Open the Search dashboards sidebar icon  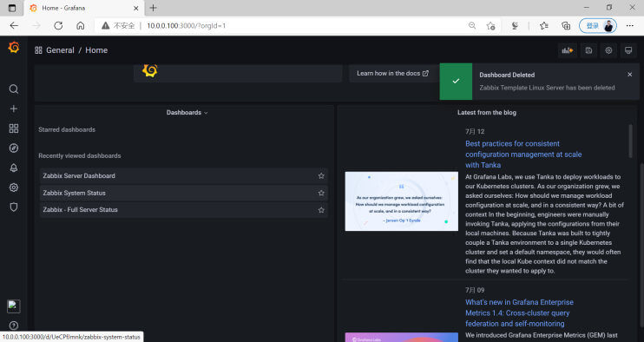14,89
